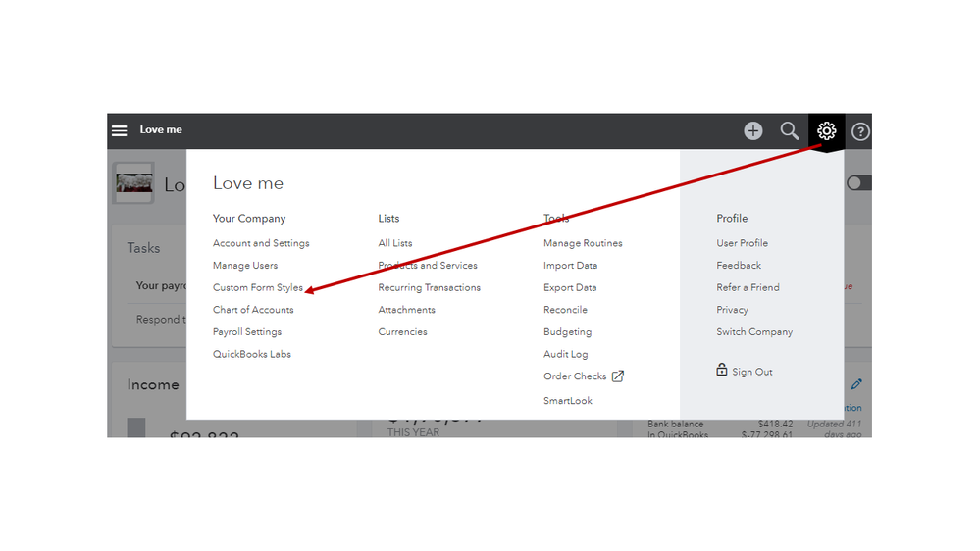The image size is (980, 551).
Task: Click the Bank balance label
Action: (x=675, y=425)
